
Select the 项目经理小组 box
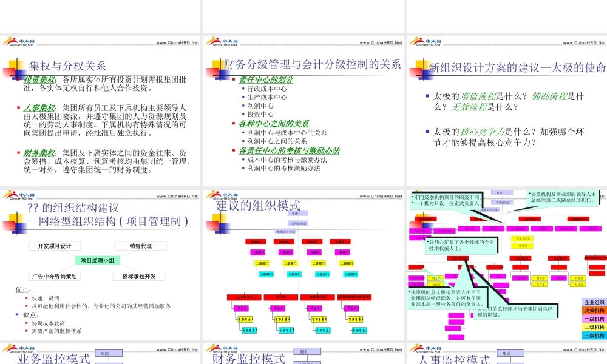coord(98,260)
